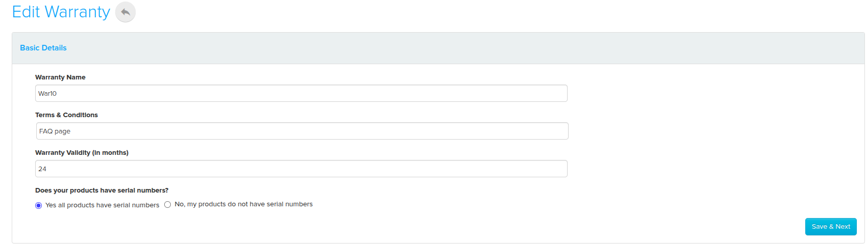868x244 pixels.
Task: Click the 'Terms & Conditions' label text
Action: [66, 115]
